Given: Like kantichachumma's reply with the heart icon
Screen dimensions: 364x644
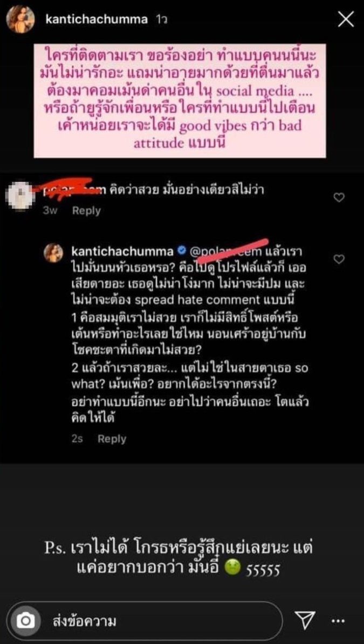Looking at the screenshot, I should tap(339, 259).
